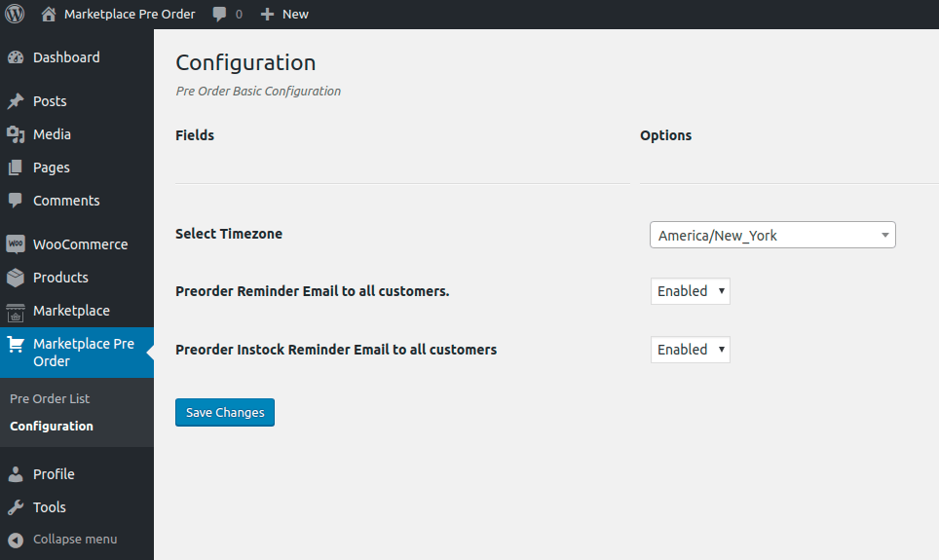This screenshot has height=560, width=939.
Task: Go to the Tools menu item
Action: click(x=49, y=507)
